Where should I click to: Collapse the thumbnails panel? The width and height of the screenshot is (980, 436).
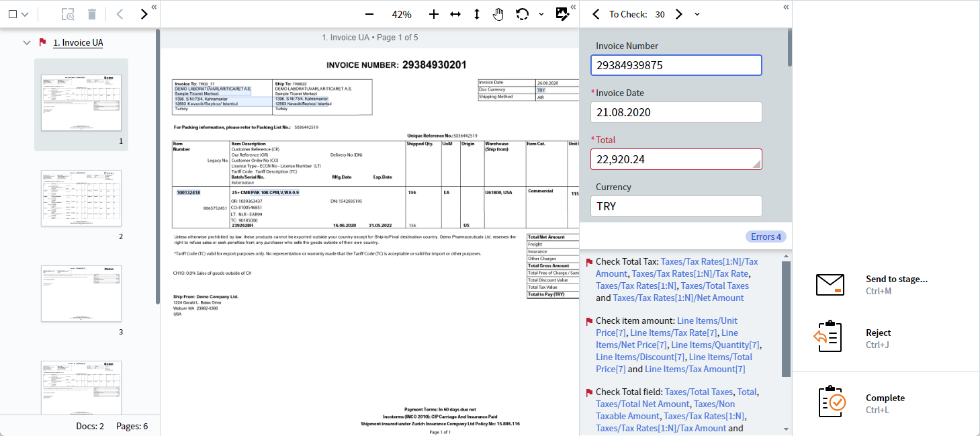[154, 7]
